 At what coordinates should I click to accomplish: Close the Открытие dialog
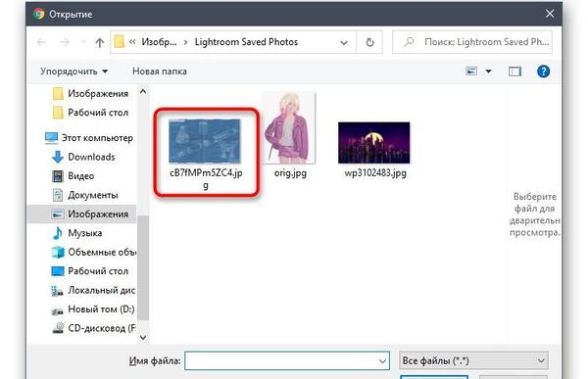(x=550, y=14)
